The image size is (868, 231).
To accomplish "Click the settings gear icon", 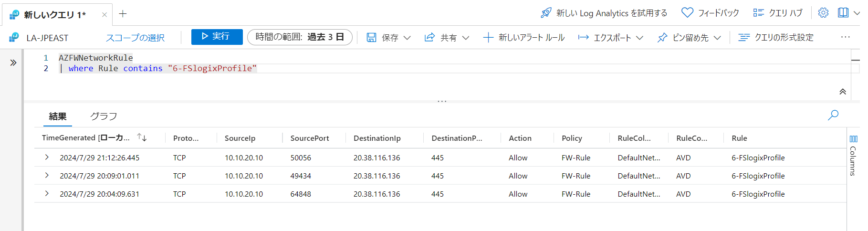I will [823, 13].
